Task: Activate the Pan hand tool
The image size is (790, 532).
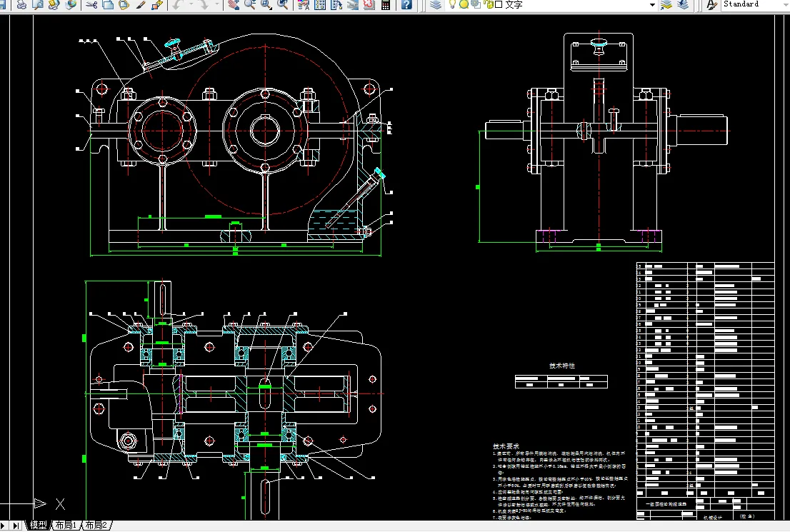Action: coord(234,4)
